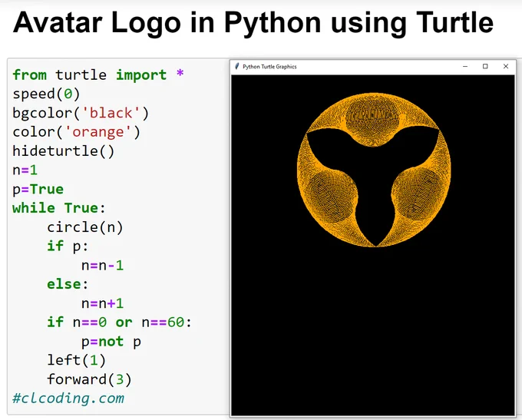Screen dimensions: 522x420
Task: Click the code line color('orange')
Action: coord(76,132)
